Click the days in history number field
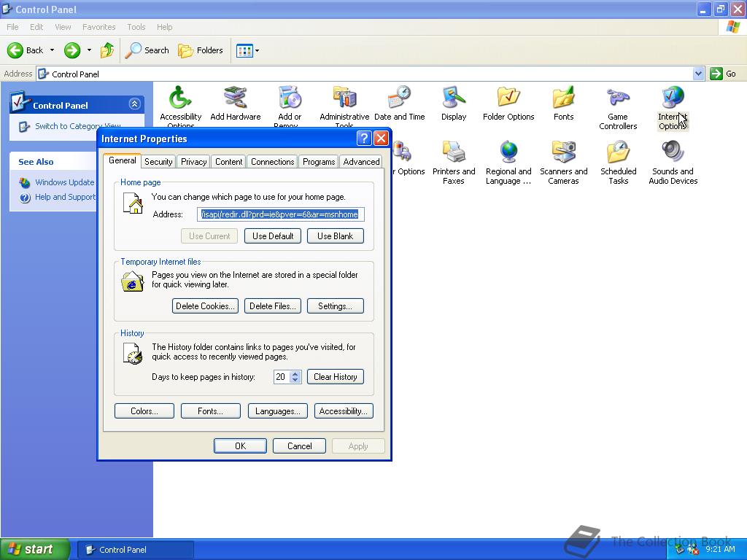This screenshot has height=560, width=747. click(x=282, y=377)
